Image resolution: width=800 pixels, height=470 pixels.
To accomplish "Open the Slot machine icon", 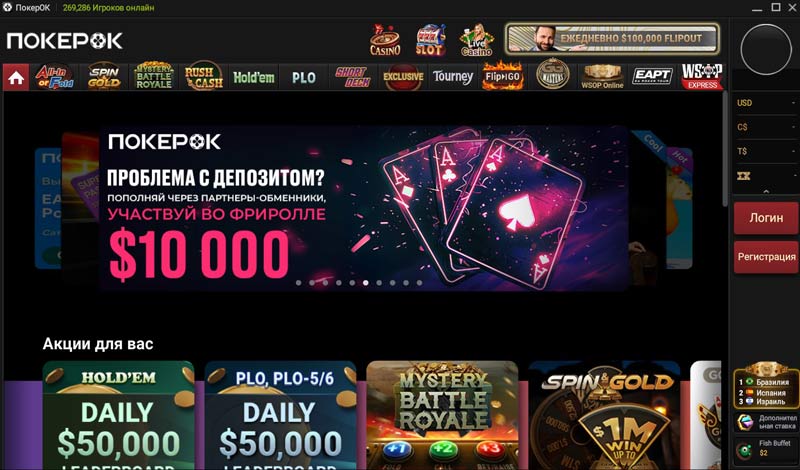I will (430, 40).
